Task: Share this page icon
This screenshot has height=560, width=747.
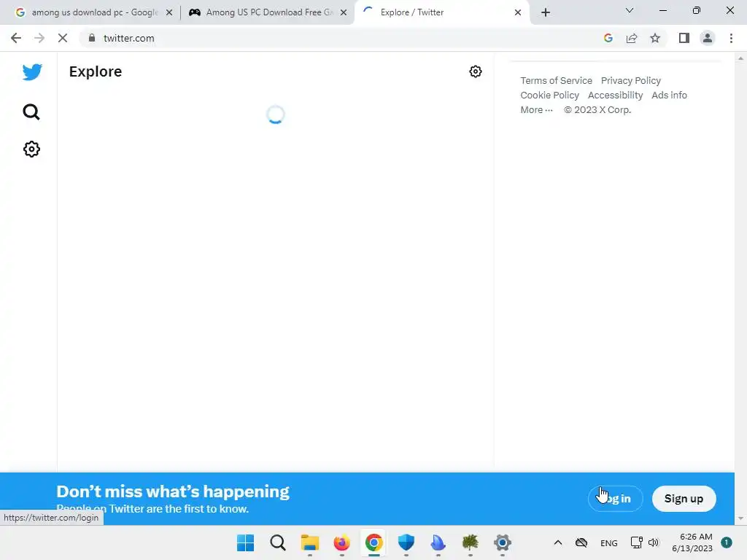Action: pyautogui.click(x=632, y=38)
